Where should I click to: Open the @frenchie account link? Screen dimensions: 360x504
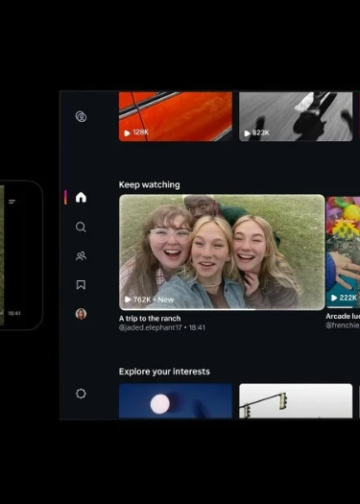click(x=343, y=325)
